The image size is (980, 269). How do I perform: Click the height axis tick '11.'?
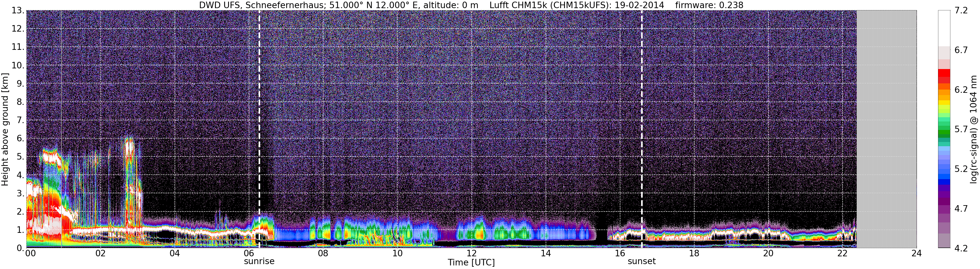[18, 47]
